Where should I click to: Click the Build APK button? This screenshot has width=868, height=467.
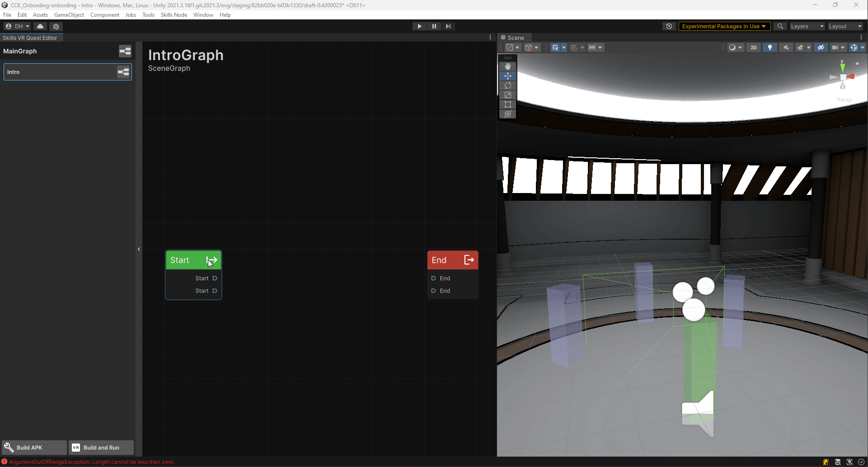[34, 448]
